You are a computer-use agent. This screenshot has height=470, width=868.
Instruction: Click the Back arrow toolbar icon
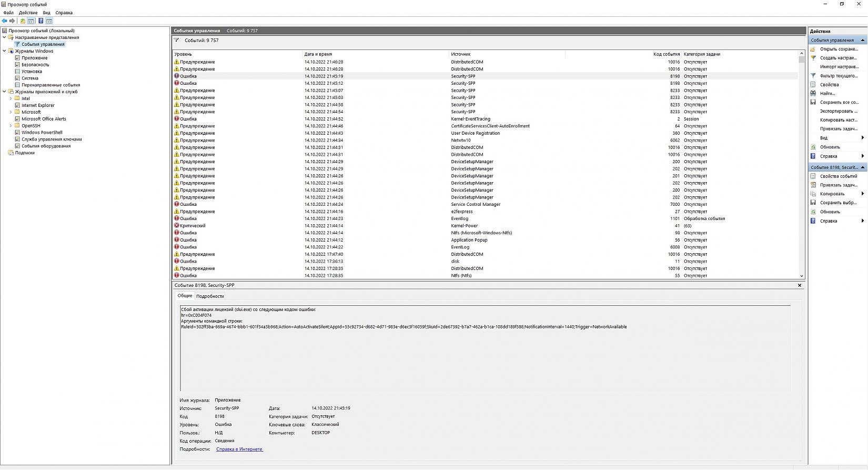tap(5, 21)
